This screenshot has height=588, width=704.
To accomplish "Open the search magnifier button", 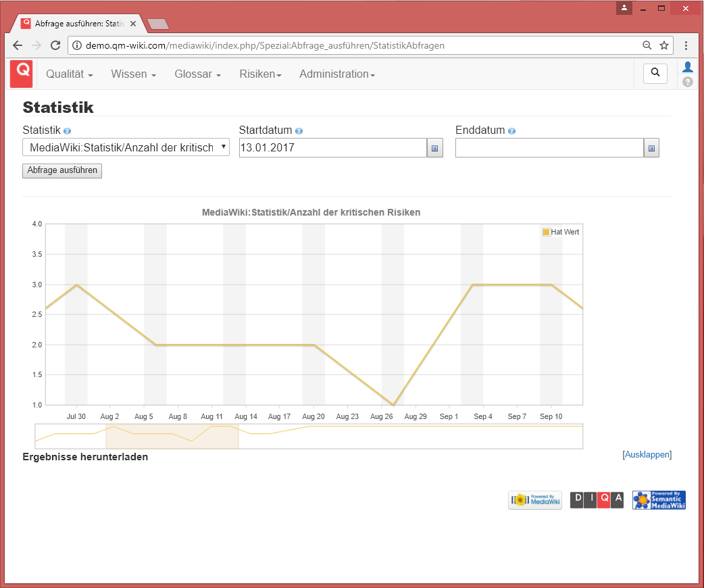I will point(655,73).
